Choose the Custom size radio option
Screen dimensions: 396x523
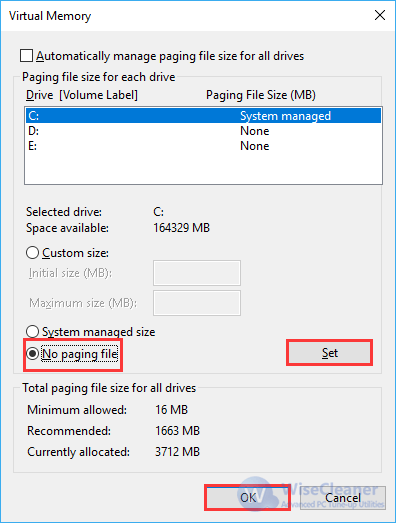coord(32,253)
